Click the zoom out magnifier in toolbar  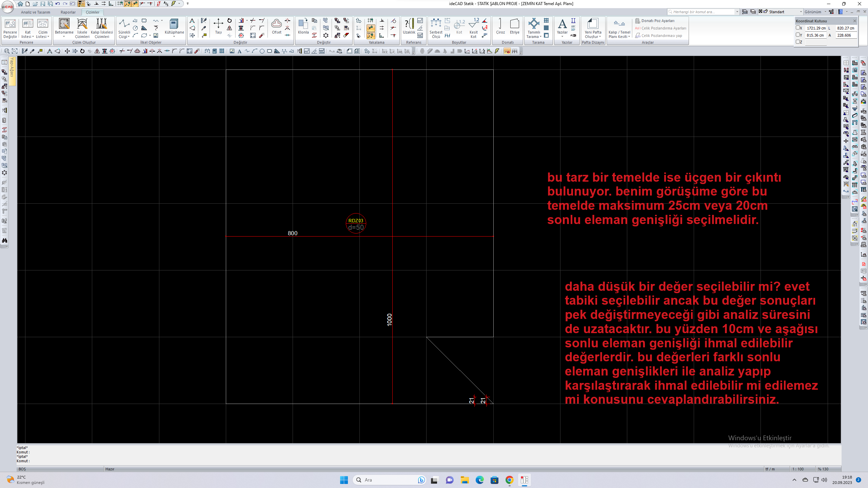click(7, 51)
